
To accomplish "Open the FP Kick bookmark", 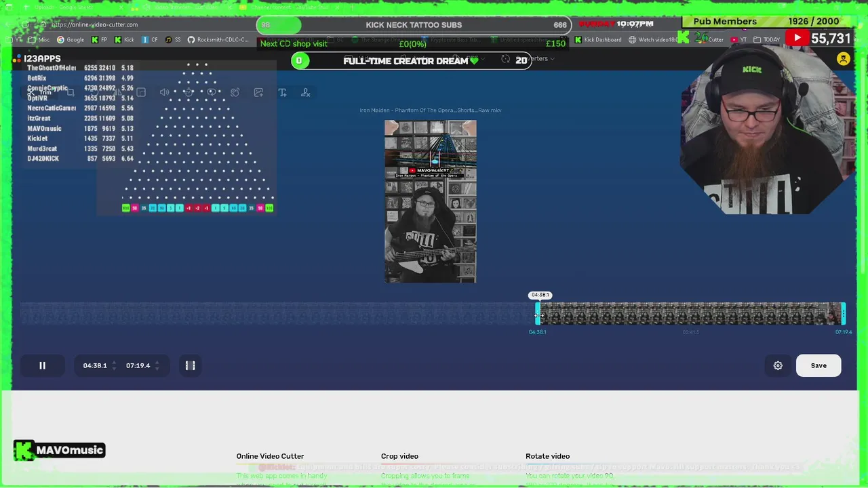I will pyautogui.click(x=99, y=39).
